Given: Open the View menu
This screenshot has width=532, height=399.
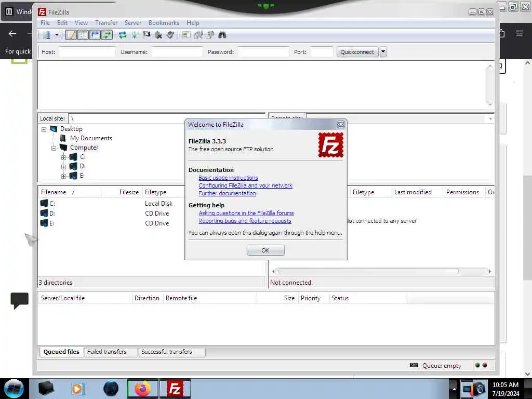Looking at the screenshot, I should (81, 23).
